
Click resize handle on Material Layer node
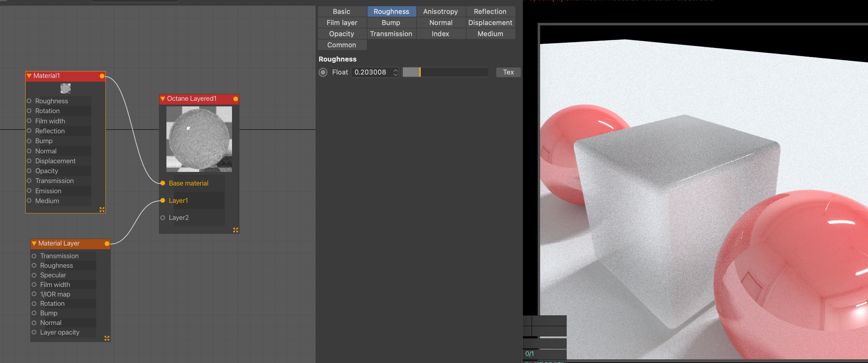(x=107, y=338)
